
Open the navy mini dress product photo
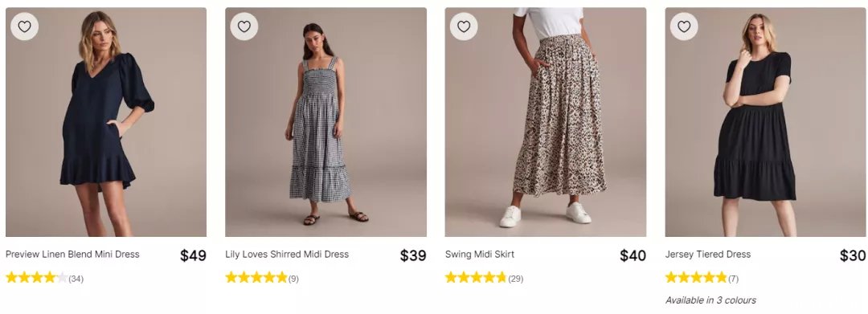coord(106,122)
